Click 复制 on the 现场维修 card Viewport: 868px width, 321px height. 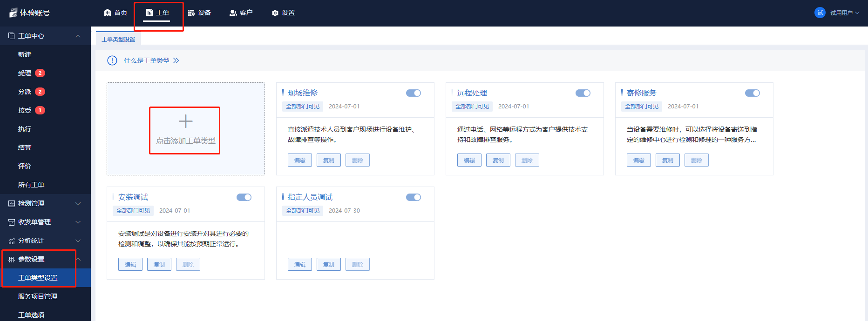329,160
